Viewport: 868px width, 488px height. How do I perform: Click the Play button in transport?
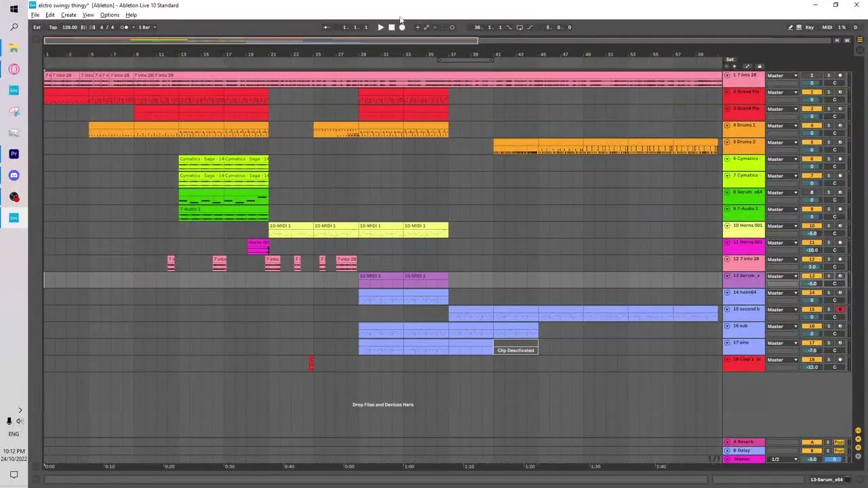pos(380,27)
